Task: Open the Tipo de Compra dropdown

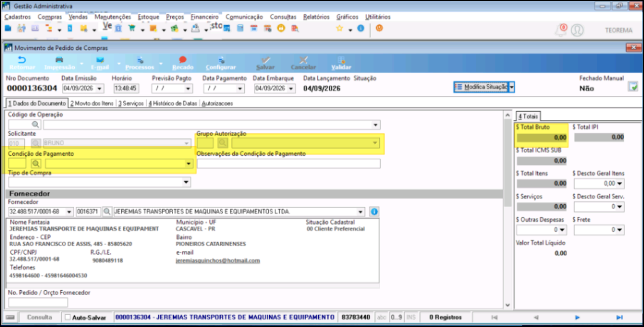Action: [186, 182]
